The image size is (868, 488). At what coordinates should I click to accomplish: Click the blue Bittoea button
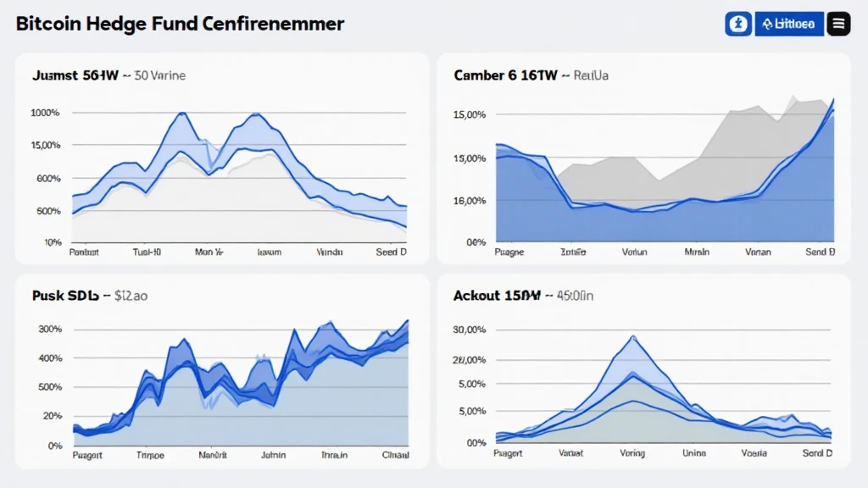[x=789, y=24]
